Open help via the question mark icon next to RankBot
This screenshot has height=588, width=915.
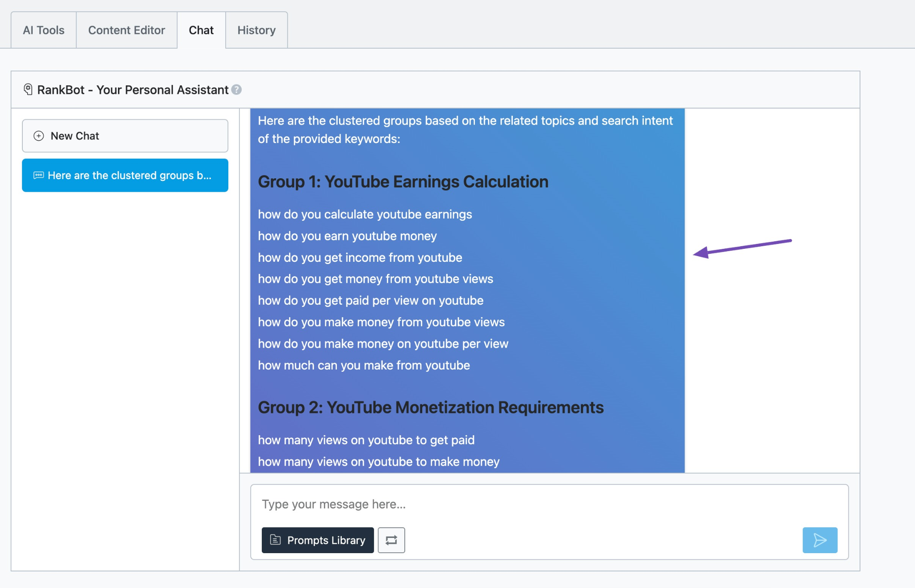click(236, 90)
